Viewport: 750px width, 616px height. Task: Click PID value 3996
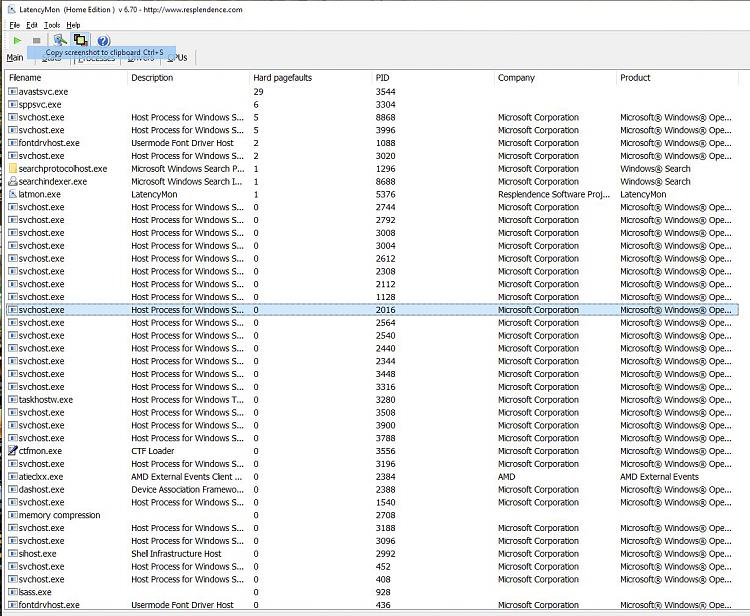386,130
